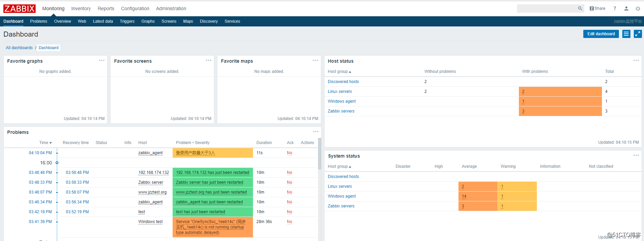Click the 03:58:48 PM recovery time
The height and width of the screenshot is (241, 644).
77,173
